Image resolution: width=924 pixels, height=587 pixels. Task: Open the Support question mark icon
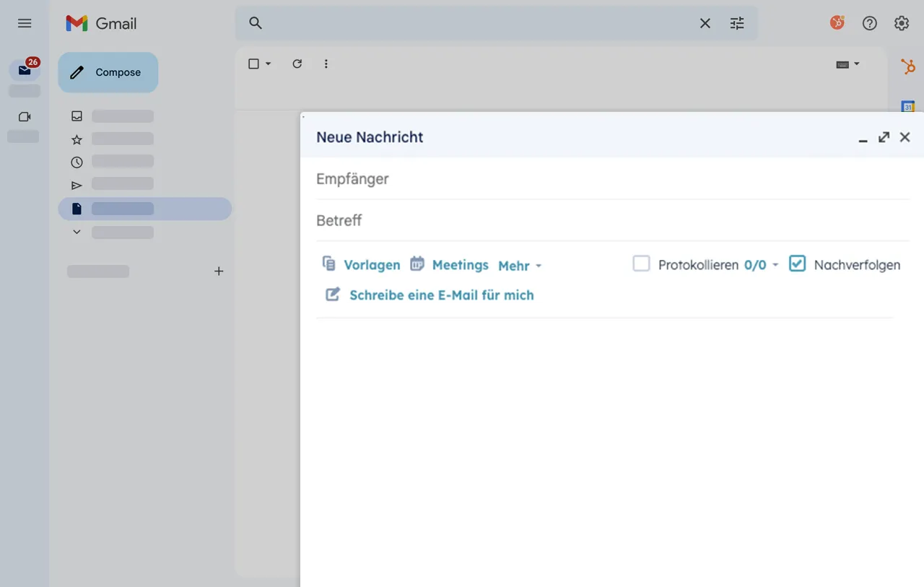[x=870, y=23]
